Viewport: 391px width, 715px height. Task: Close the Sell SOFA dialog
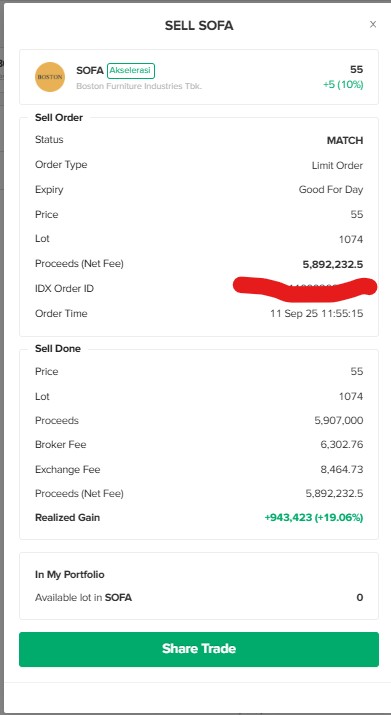[x=373, y=25]
